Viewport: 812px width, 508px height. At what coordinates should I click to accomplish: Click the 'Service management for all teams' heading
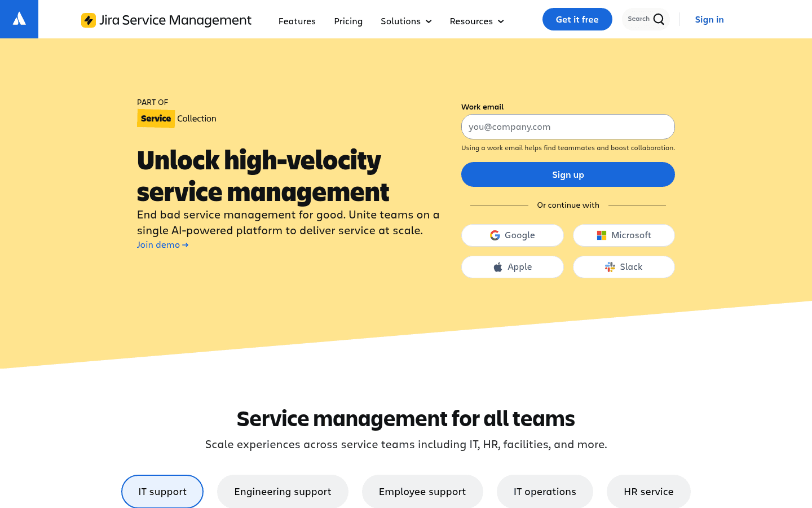pos(406,419)
